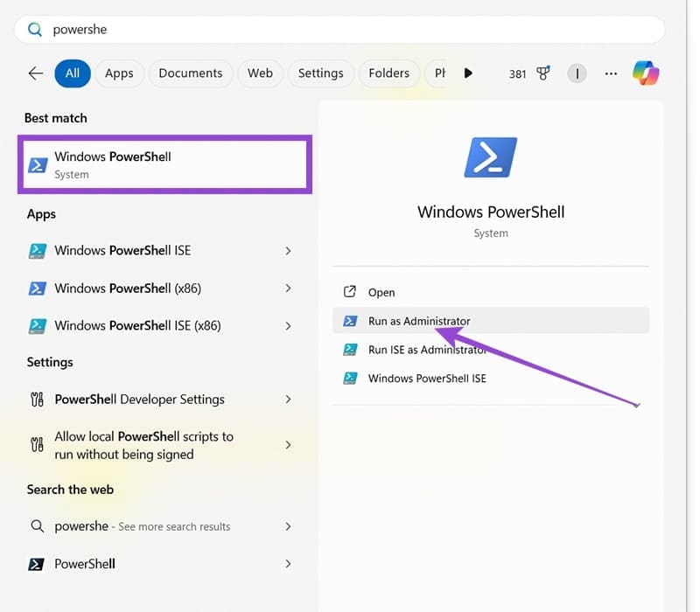
Task: Expand the Windows PowerShell (x86) result chevron
Action: pyautogui.click(x=289, y=289)
